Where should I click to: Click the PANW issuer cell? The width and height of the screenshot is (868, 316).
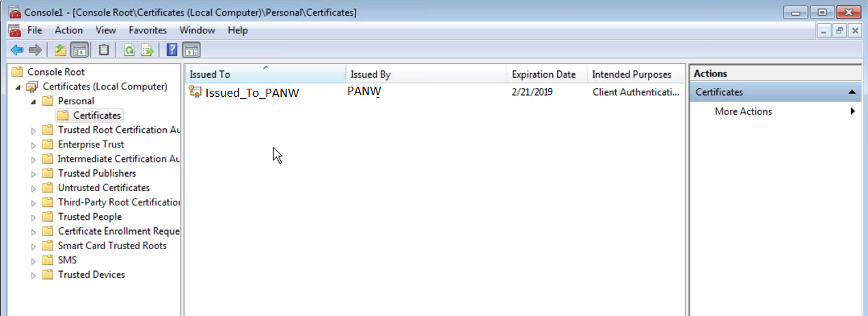(364, 91)
